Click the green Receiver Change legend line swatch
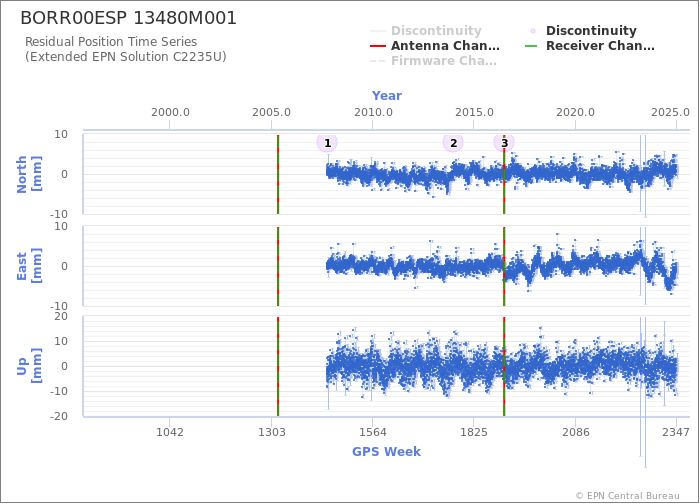The width and height of the screenshot is (700, 504). coord(531,46)
